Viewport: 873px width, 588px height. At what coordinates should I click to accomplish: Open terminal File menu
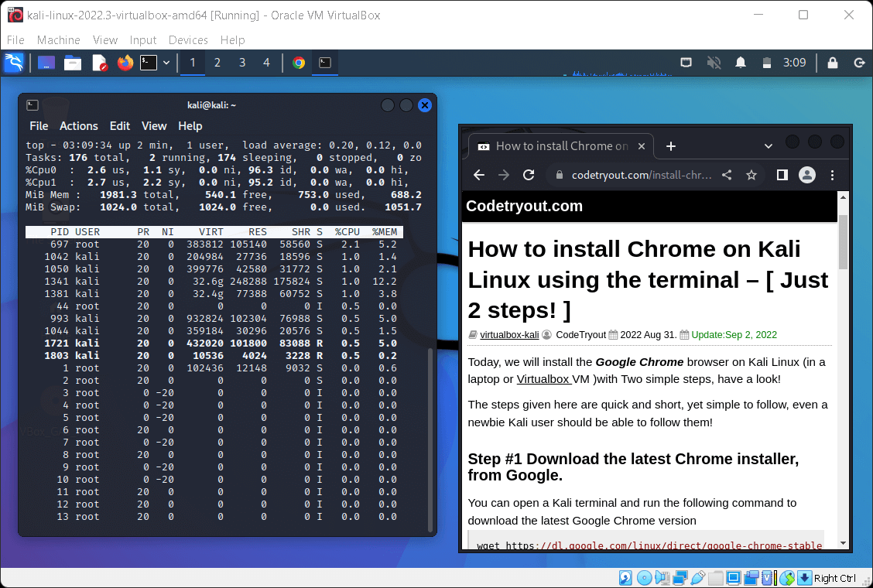point(39,126)
